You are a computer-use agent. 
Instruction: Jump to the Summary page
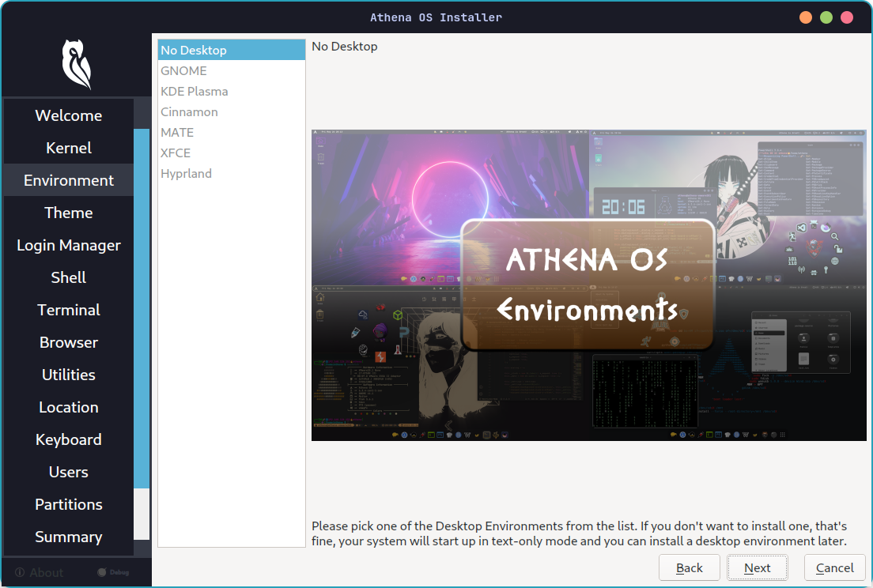click(x=68, y=537)
